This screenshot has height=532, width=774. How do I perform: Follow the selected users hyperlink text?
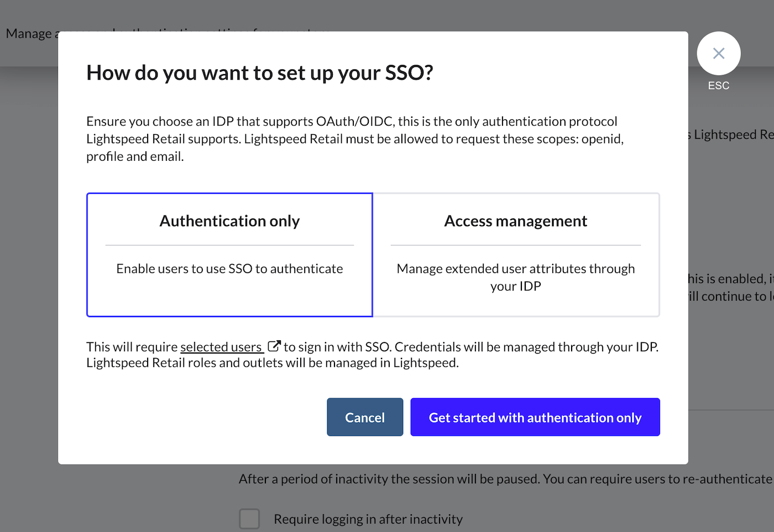221,347
